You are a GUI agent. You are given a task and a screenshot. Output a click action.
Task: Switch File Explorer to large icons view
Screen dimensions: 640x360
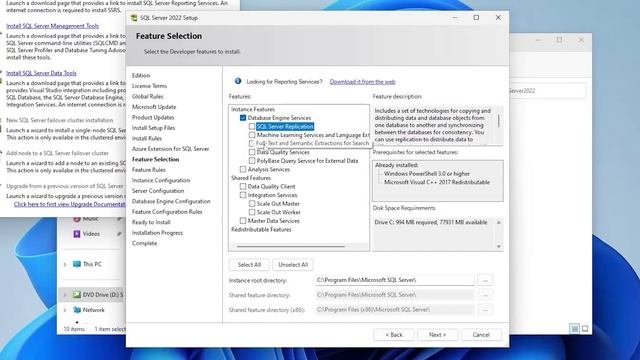585,329
